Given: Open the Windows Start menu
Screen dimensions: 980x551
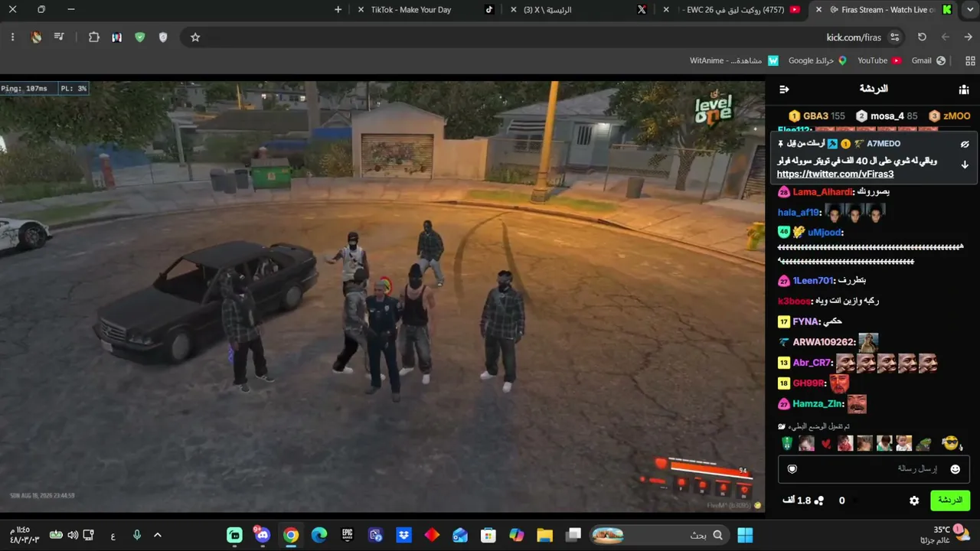Looking at the screenshot, I should click(x=744, y=535).
